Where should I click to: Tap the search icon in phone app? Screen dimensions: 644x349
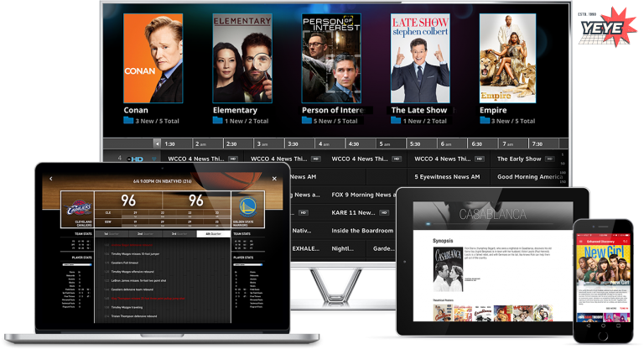(625, 242)
